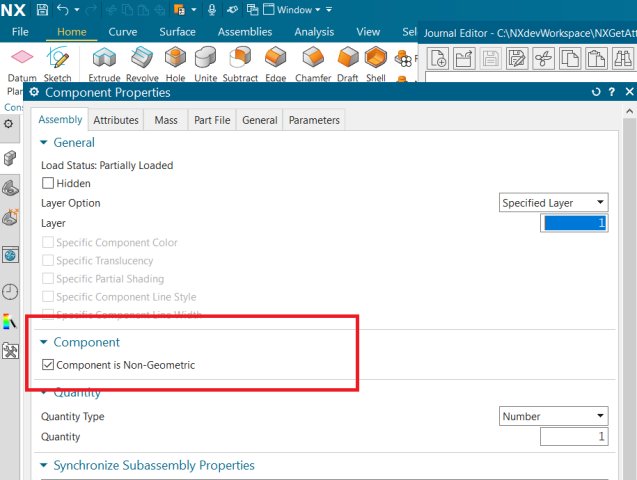The height and width of the screenshot is (480, 637).
Task: Uncheck Component is Non-Geometric
Action: [x=48, y=365]
